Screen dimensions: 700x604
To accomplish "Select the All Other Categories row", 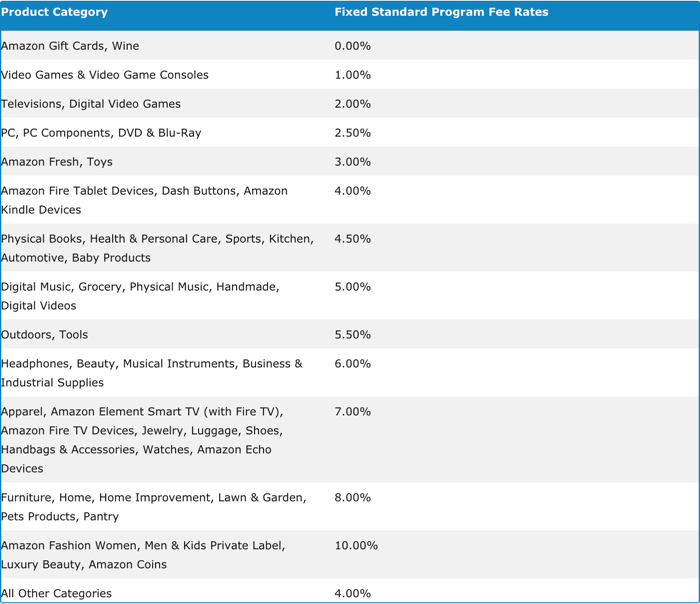I will 56,594.
